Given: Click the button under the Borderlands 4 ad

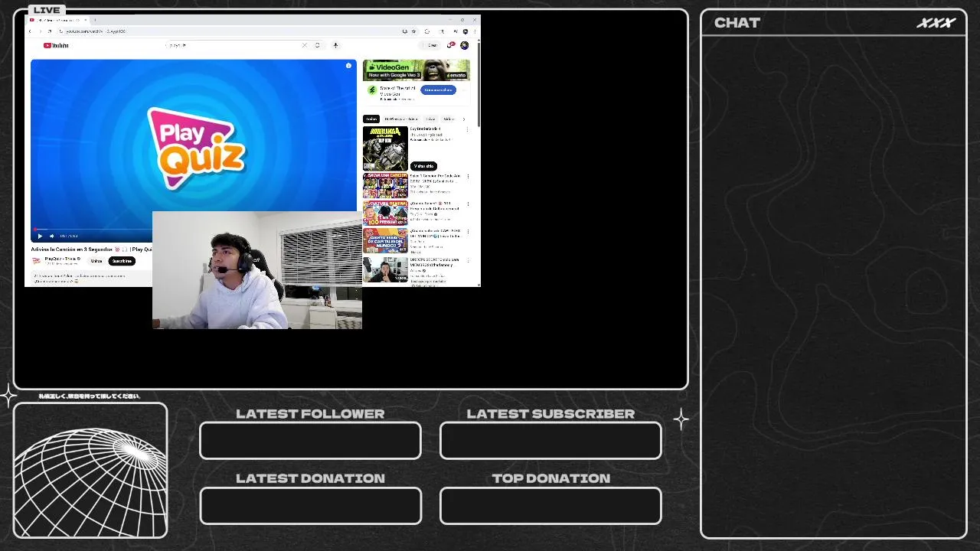Looking at the screenshot, I should 423,166.
